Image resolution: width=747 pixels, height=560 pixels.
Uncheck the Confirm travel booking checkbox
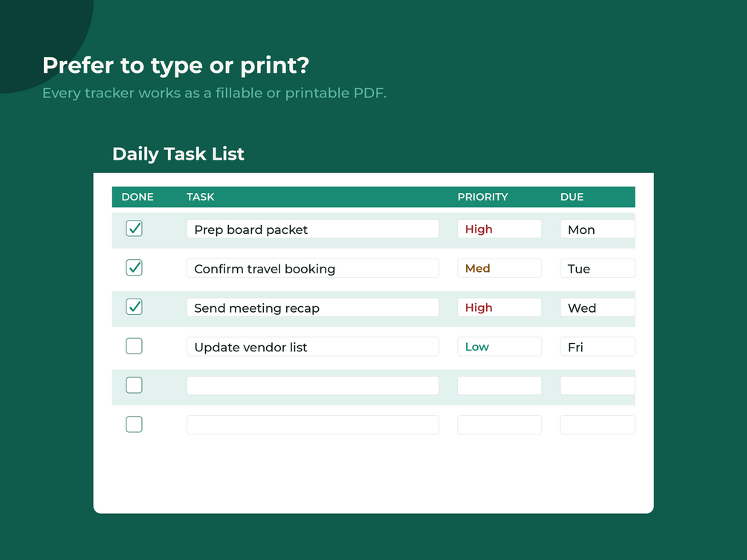(x=134, y=267)
